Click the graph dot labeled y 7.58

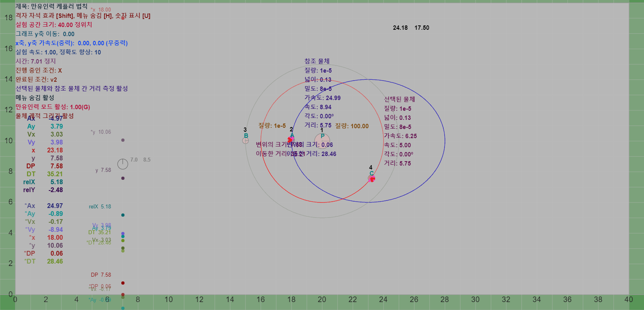coord(123,178)
